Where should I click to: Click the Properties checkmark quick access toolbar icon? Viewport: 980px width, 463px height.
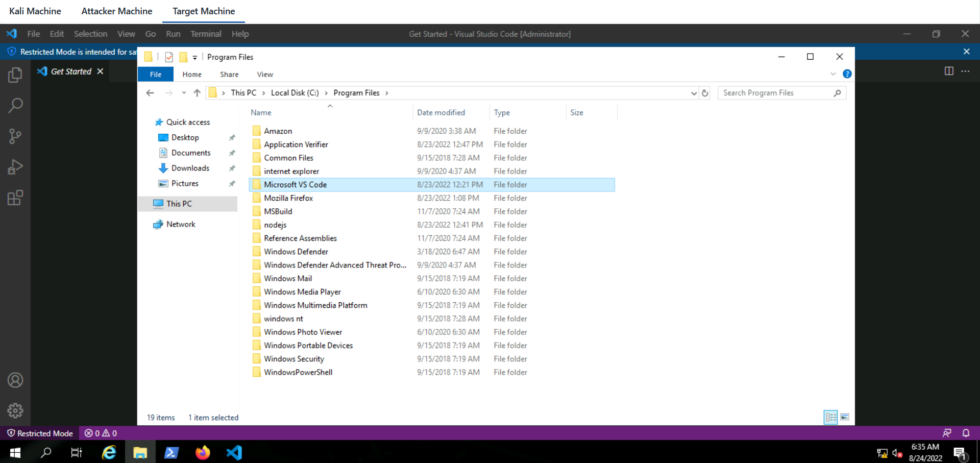pyautogui.click(x=169, y=57)
